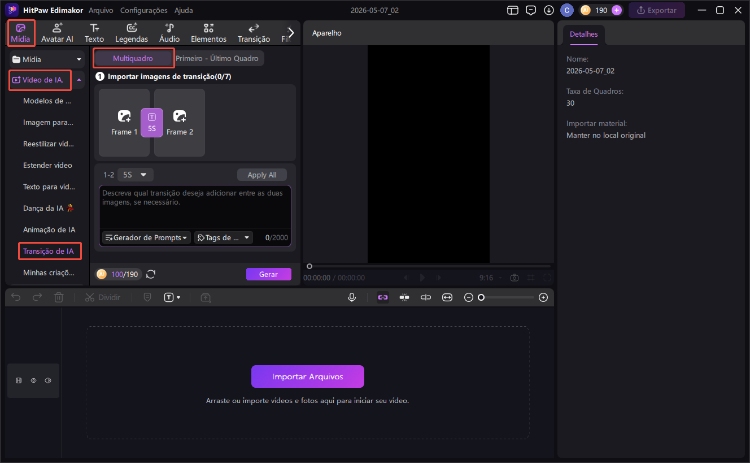Click the marker shield icon
Image resolution: width=750 pixels, height=463 pixels.
[147, 298]
